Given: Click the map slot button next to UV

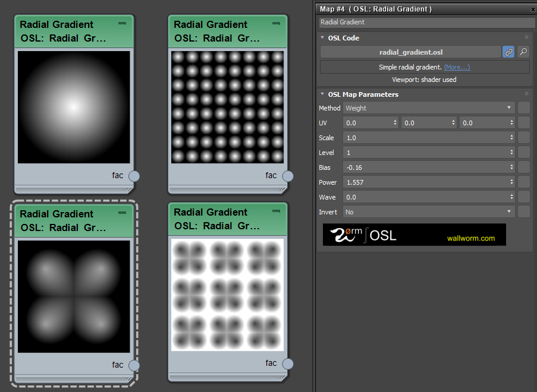Looking at the screenshot, I should [524, 122].
